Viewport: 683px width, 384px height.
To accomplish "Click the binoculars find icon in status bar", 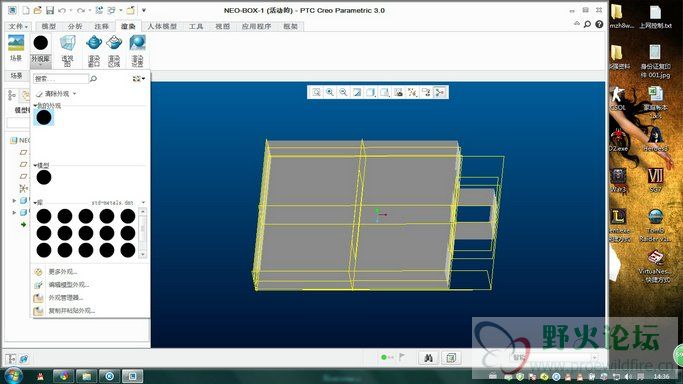I will pos(428,358).
